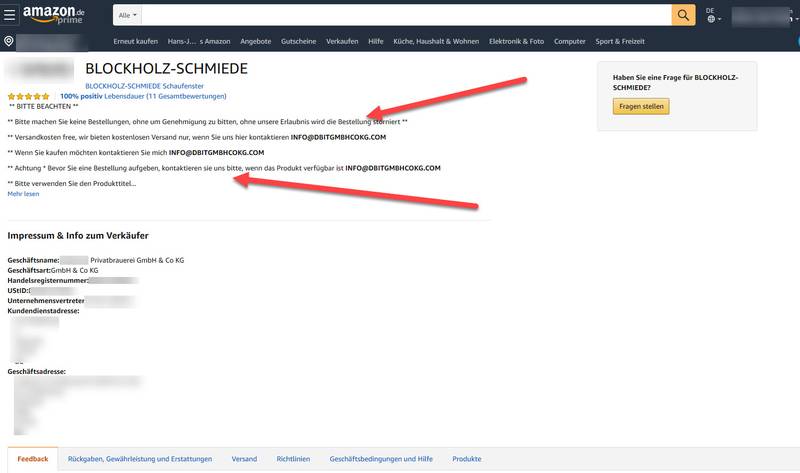800x473 pixels.
Task: Open 'Hilfe' in the navigation bar
Action: coord(376,41)
